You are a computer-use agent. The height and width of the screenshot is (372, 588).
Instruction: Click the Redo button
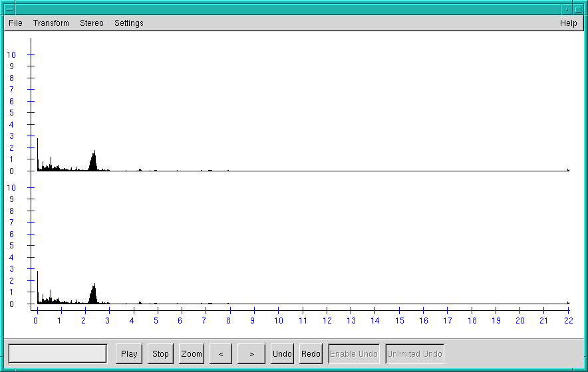[311, 354]
